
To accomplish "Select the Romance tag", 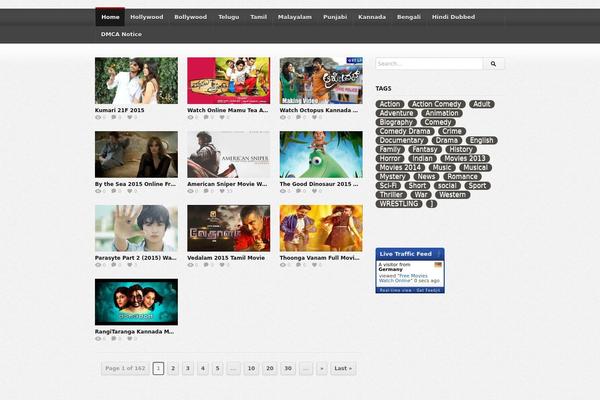I will 463,177.
